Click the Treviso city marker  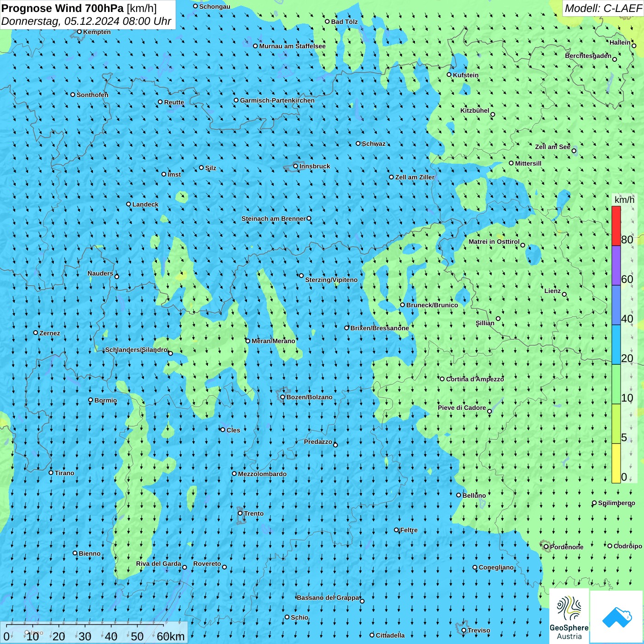tap(464, 630)
